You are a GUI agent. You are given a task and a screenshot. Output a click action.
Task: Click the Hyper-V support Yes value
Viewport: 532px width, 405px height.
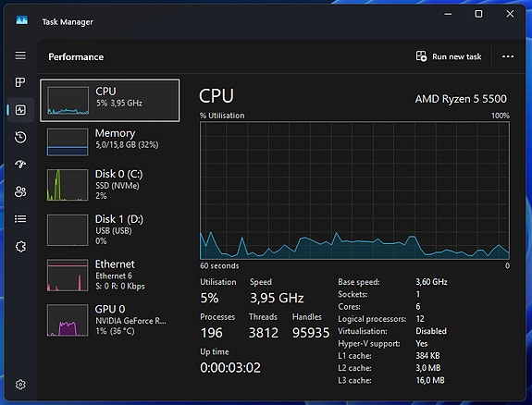(421, 344)
